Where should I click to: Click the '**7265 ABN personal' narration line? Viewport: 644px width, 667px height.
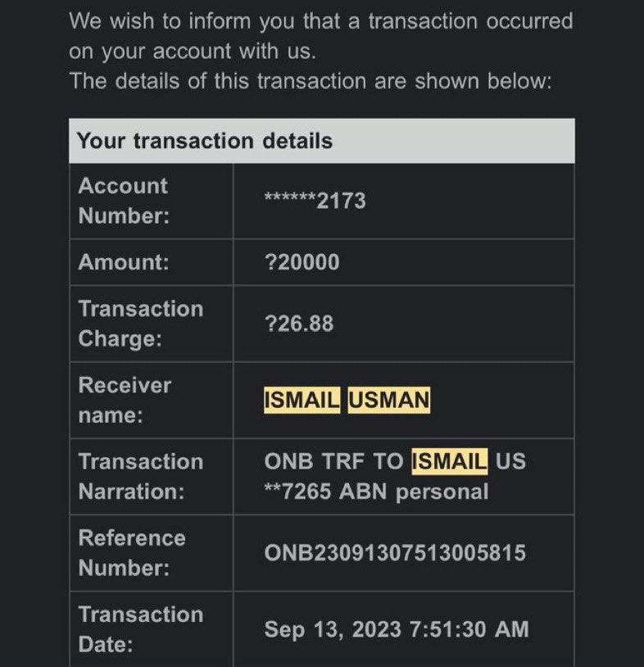point(376,492)
